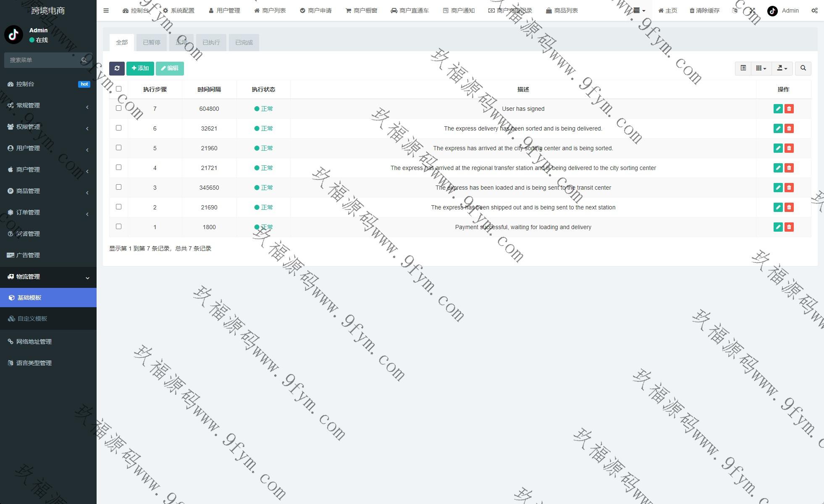This screenshot has width=824, height=504.
Task: Click the red delete icon for step 1
Action: (x=789, y=227)
